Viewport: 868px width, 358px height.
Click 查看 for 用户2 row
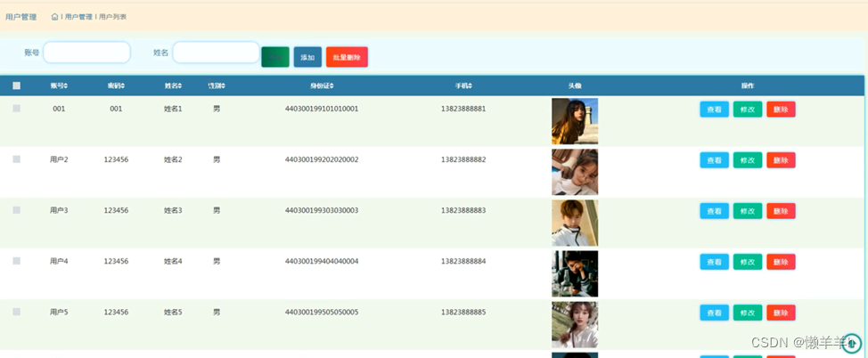pos(714,160)
